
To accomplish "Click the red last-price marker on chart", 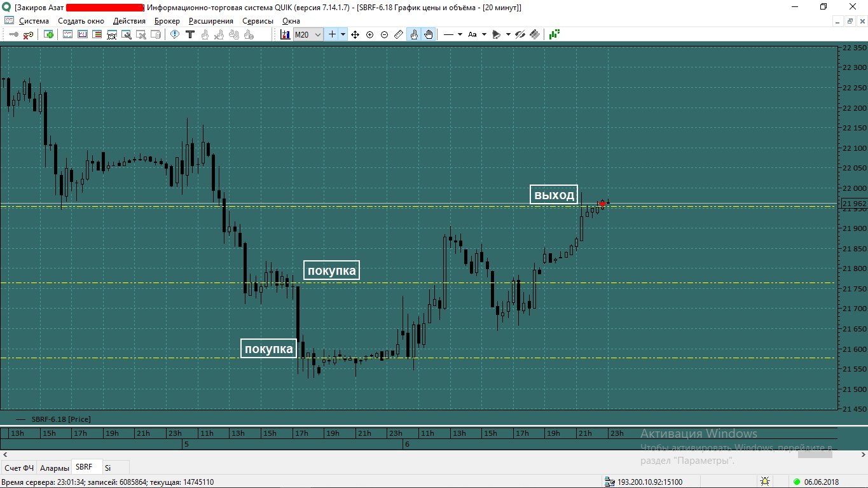I will 602,204.
